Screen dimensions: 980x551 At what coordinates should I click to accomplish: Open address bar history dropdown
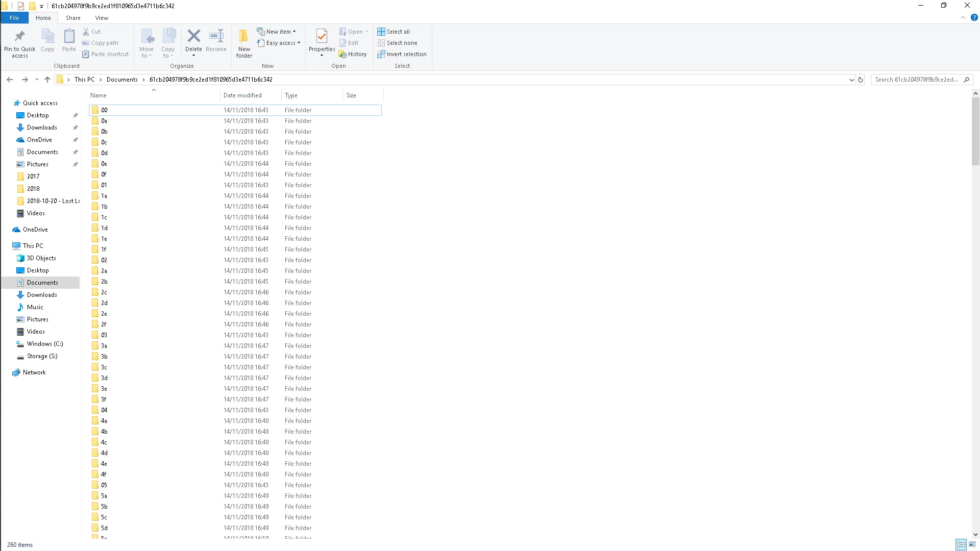coord(851,80)
